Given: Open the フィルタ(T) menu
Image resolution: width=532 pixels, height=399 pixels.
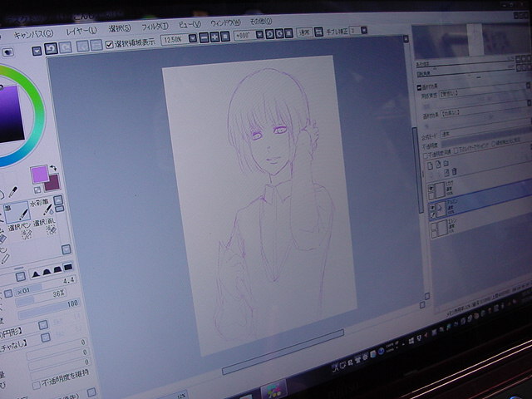Looking at the screenshot, I should [x=155, y=26].
